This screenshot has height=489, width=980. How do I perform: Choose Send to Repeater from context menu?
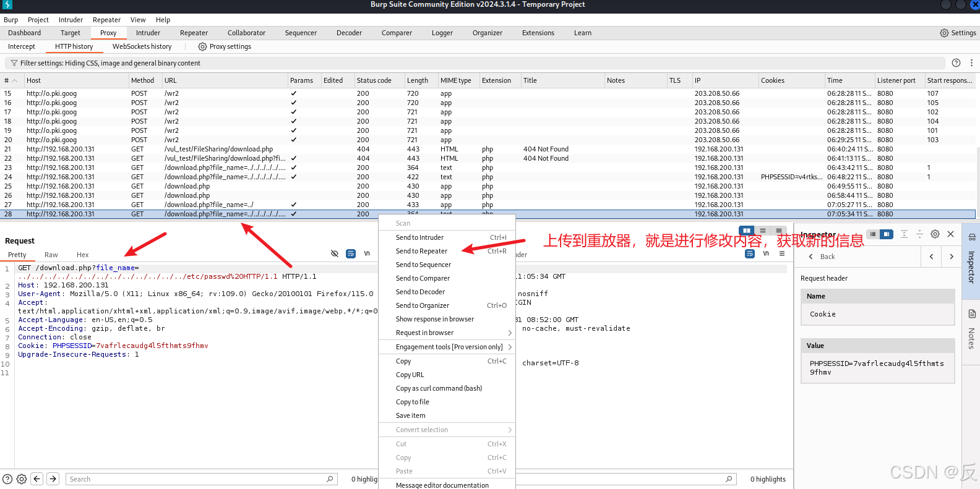(x=447, y=251)
